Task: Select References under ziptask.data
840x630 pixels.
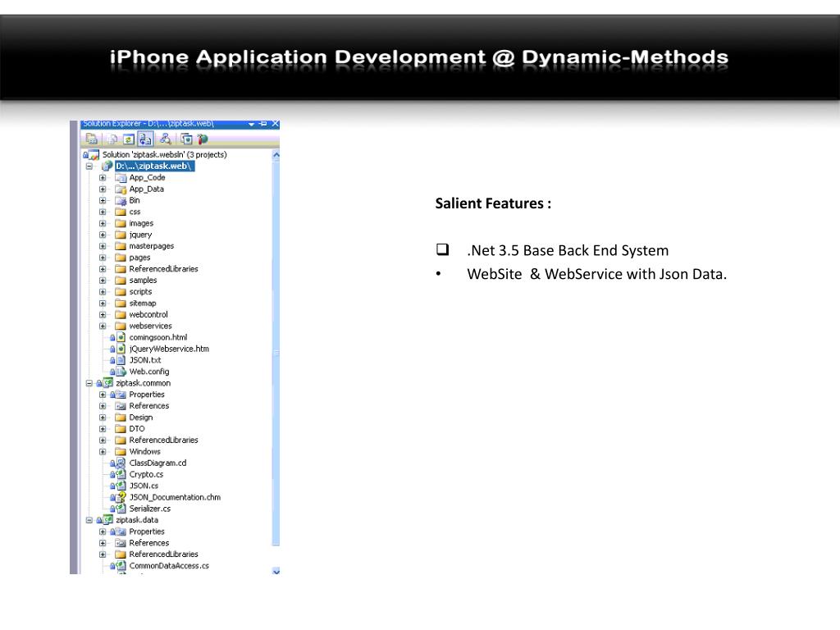Action: point(149,543)
